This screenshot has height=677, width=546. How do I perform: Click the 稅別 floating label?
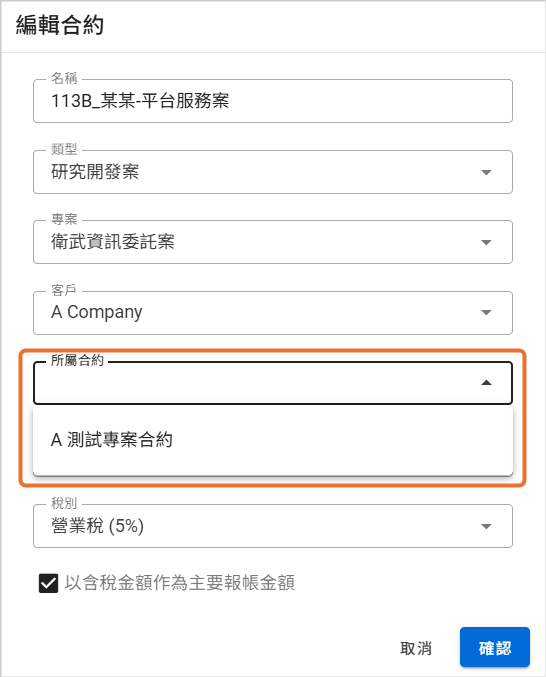(x=64, y=503)
